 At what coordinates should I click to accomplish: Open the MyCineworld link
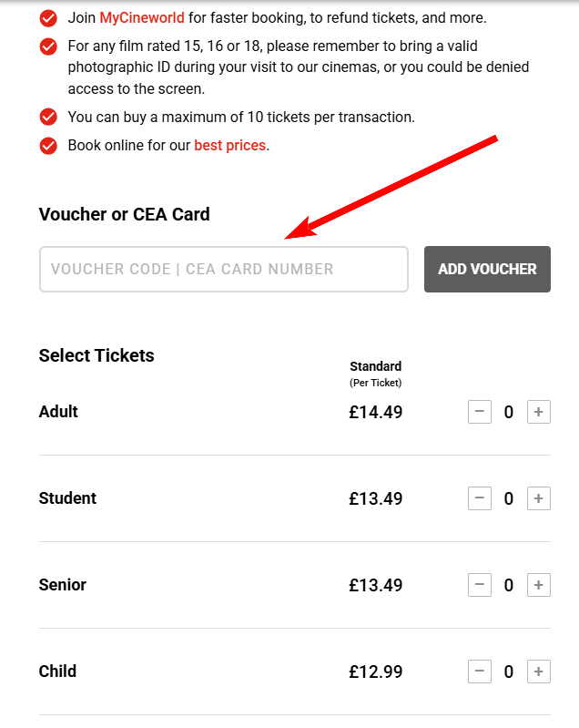[x=141, y=17]
